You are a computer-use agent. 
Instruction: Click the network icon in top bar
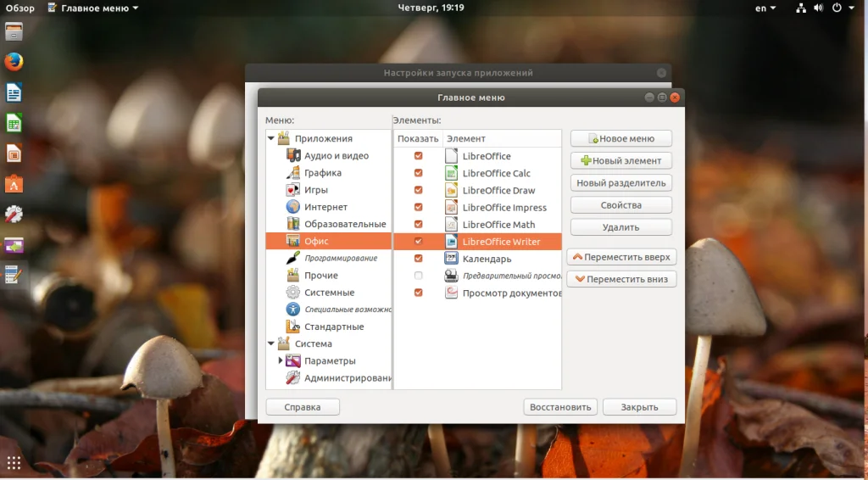coord(800,8)
